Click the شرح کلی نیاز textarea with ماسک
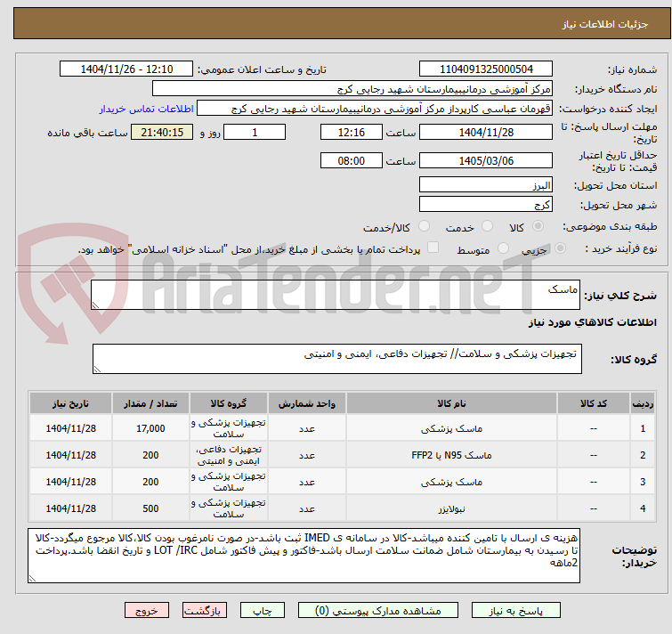This screenshot has width=672, height=634. pyautogui.click(x=336, y=295)
